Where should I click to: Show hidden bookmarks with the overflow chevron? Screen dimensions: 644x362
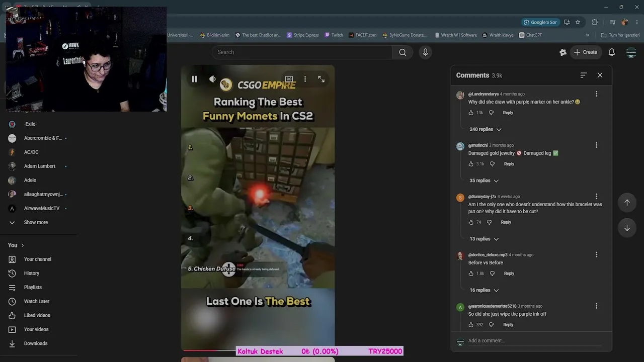(587, 35)
